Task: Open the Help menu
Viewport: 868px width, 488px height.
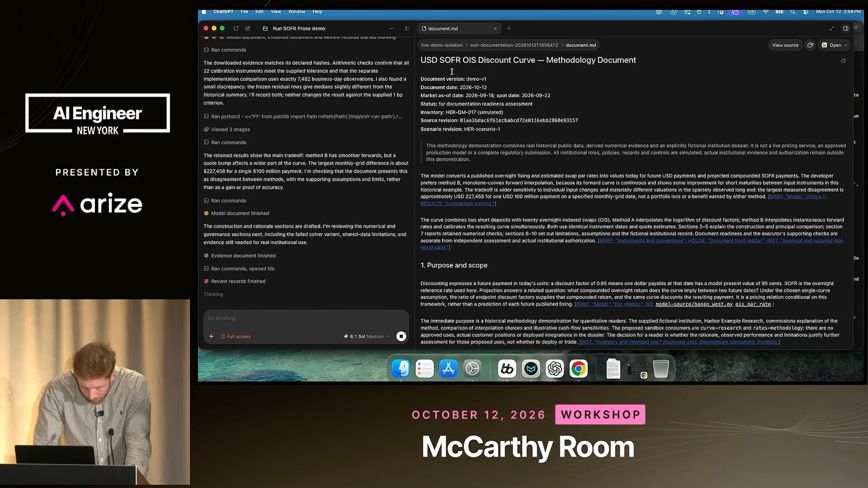Action: coord(317,11)
